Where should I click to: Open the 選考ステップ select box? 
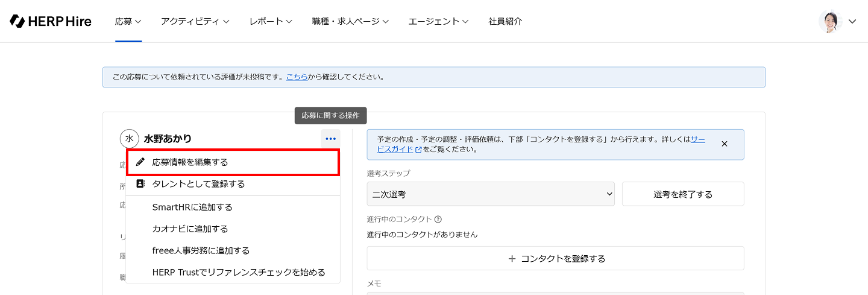pos(491,194)
